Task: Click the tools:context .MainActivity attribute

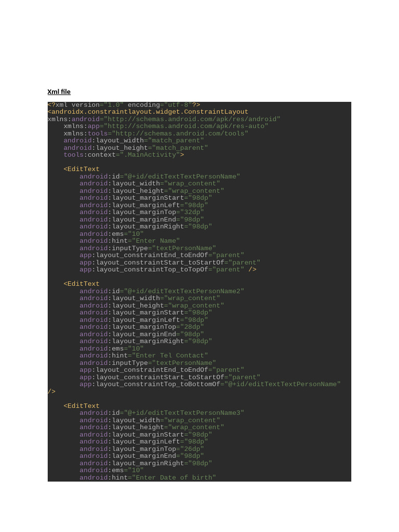Action: click(124, 155)
